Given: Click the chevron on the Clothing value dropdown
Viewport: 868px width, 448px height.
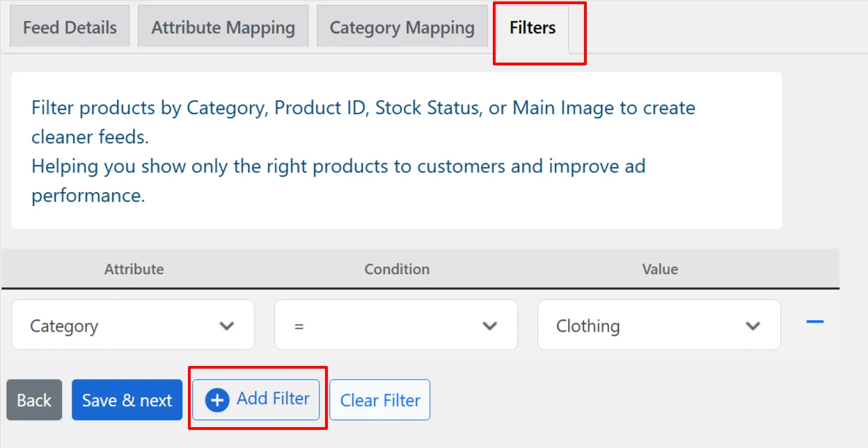Looking at the screenshot, I should click(x=752, y=325).
